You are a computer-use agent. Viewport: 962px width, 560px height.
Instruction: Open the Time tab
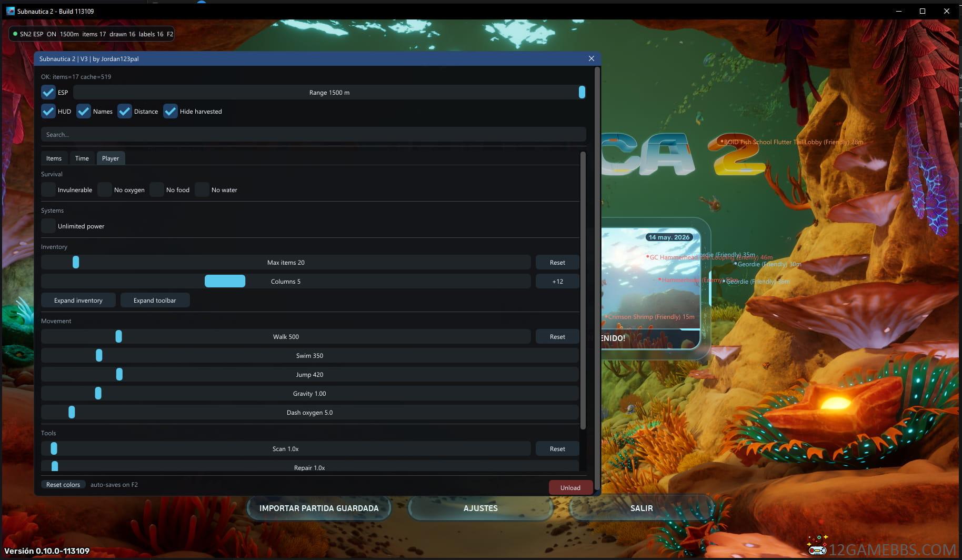tap(82, 158)
